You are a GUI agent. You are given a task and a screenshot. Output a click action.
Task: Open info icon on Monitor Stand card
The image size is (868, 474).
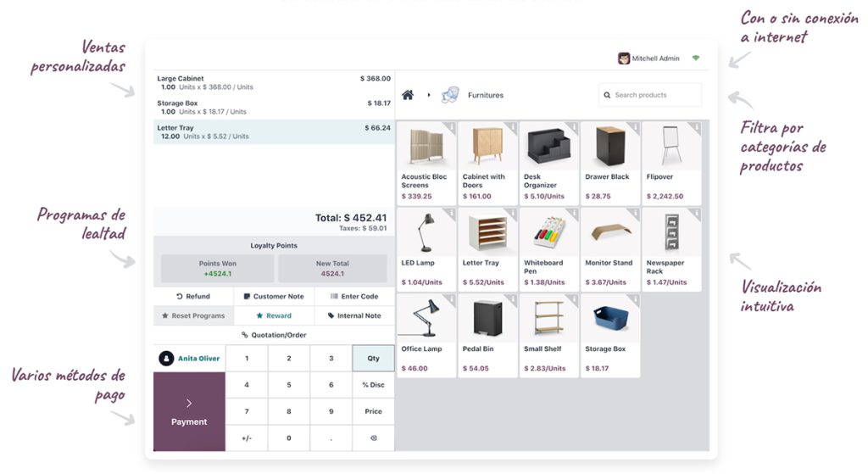[635, 214]
